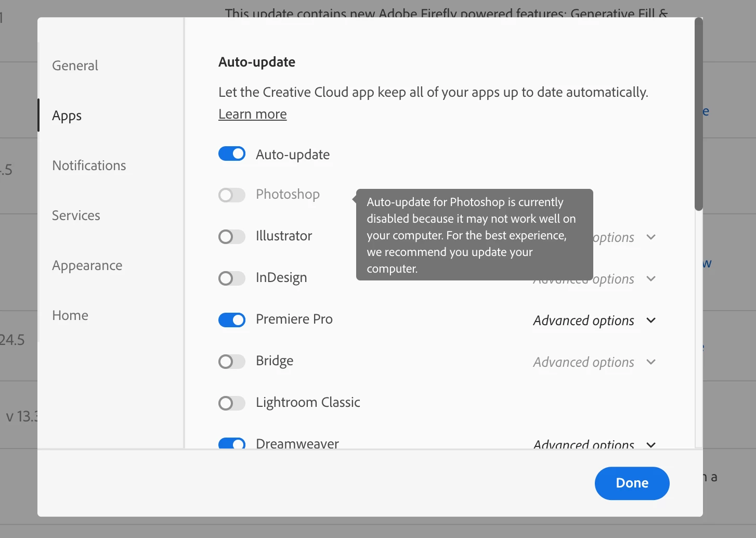The image size is (756, 538).
Task: Open the Learn more link
Action: (253, 114)
